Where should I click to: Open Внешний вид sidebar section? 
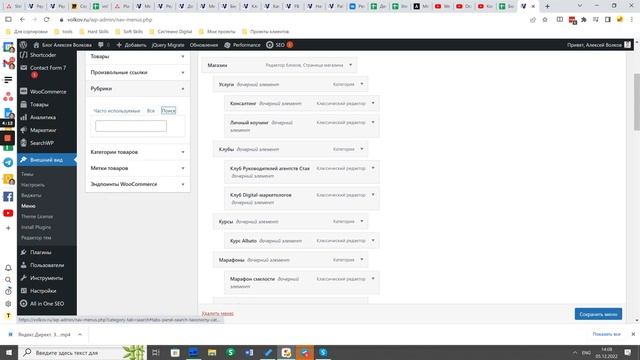[x=47, y=160]
